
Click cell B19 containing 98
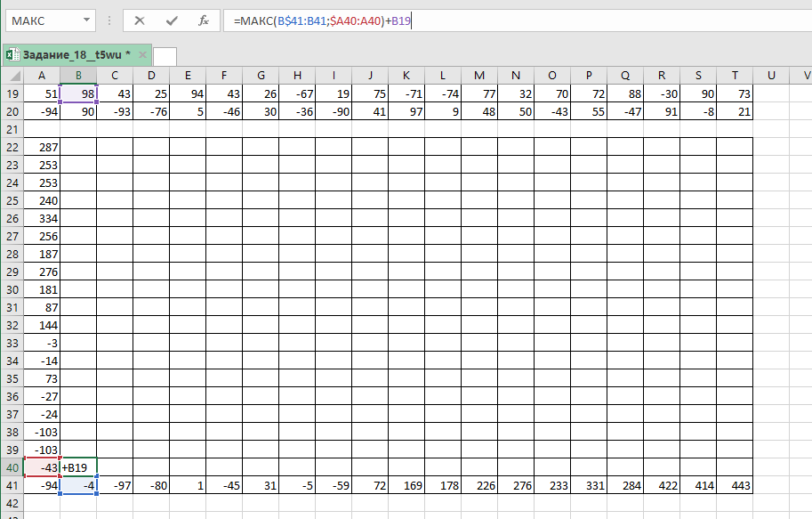click(x=78, y=93)
